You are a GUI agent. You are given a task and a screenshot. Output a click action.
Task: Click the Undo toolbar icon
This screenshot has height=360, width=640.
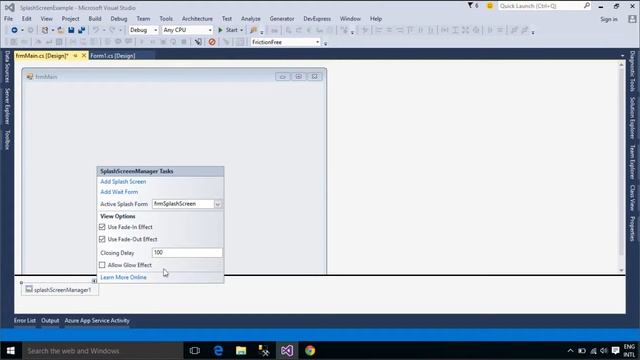(x=96, y=30)
